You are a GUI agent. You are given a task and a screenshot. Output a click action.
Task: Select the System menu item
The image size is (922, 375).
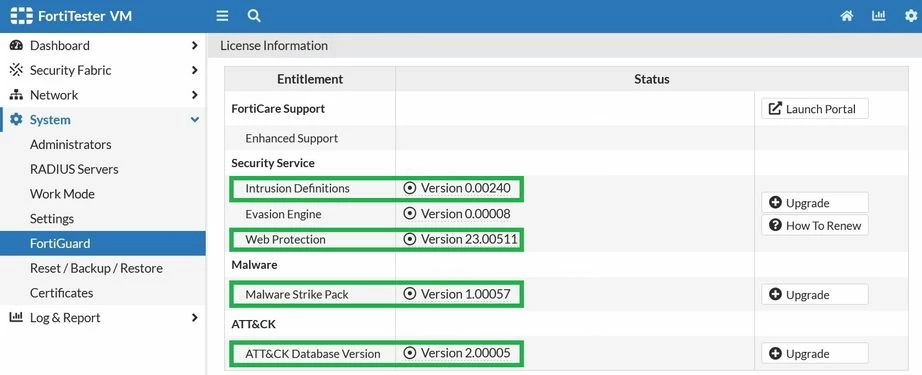(x=103, y=119)
